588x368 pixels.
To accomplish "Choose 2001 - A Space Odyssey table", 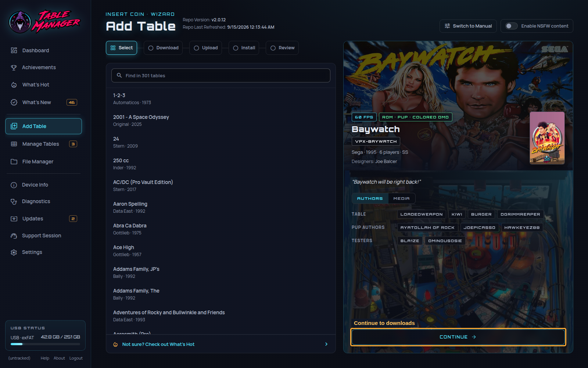I will coord(221,120).
